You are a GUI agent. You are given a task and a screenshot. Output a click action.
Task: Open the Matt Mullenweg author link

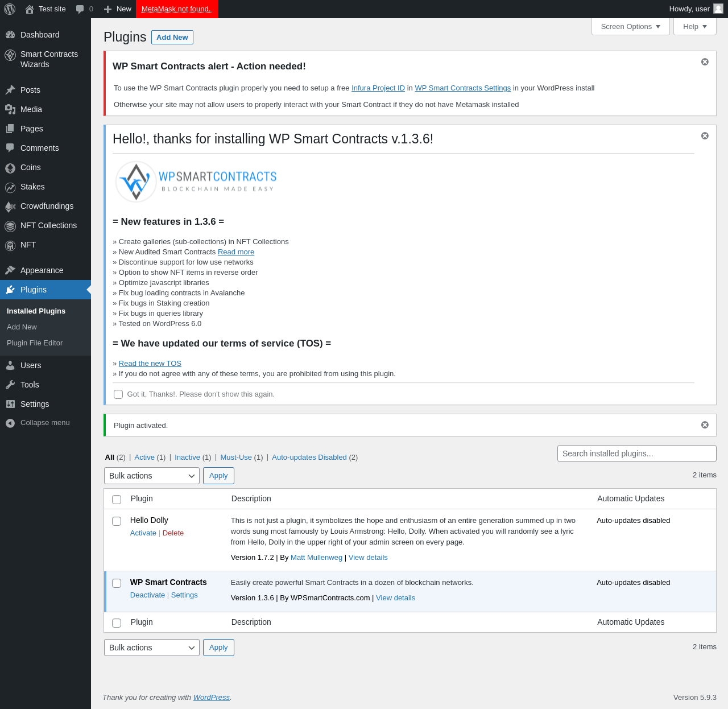tap(316, 558)
